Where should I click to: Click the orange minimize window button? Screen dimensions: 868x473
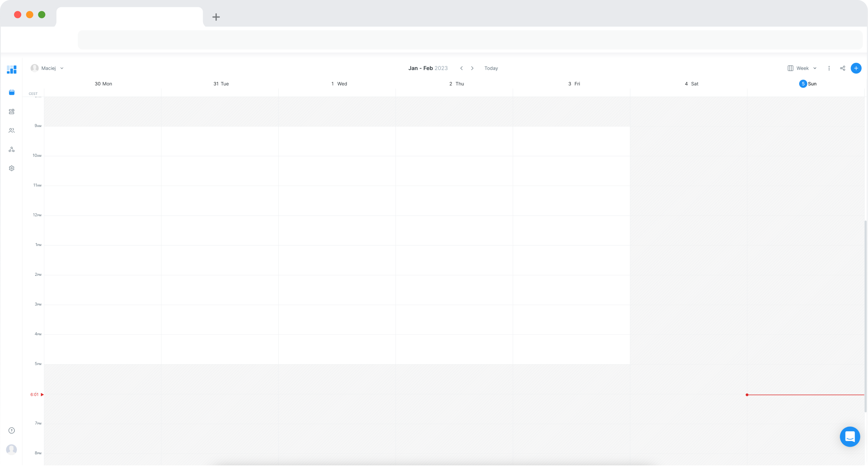click(x=30, y=14)
